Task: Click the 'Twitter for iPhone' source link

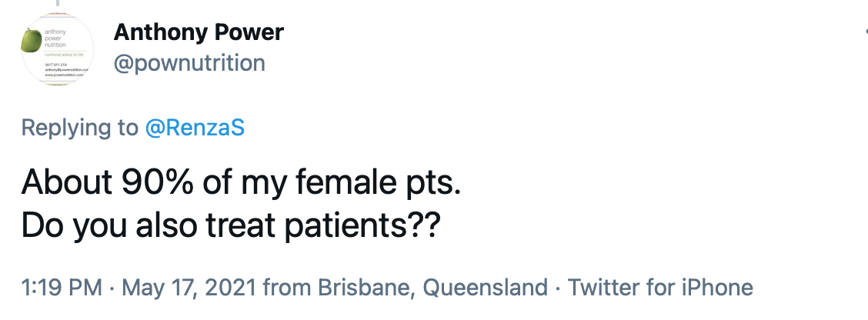Action: pyautogui.click(x=659, y=288)
